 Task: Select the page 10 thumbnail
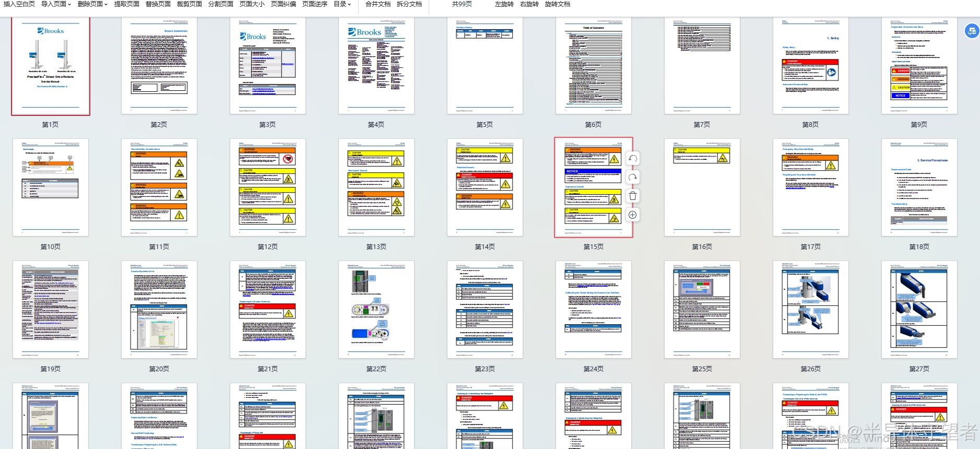[51, 187]
